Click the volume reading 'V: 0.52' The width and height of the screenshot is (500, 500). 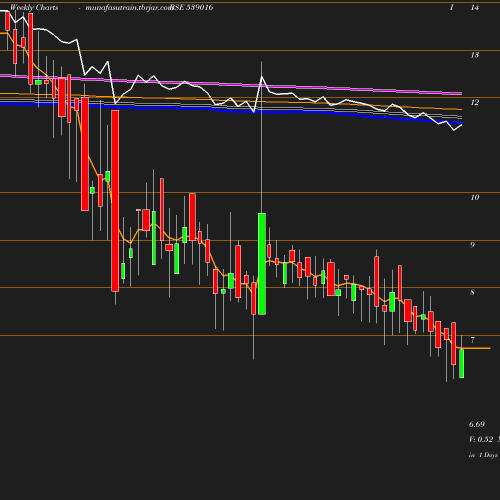click(x=481, y=439)
